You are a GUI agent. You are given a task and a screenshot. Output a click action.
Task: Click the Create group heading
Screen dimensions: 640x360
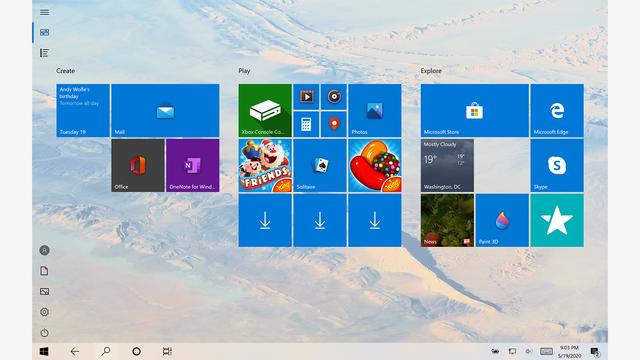point(65,71)
